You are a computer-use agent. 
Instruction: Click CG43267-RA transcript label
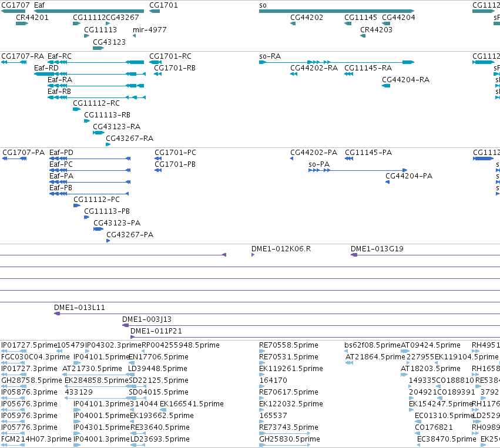coord(130,139)
